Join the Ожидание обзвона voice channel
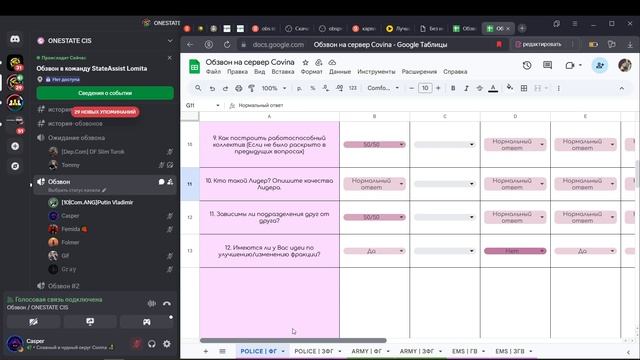Image resolution: width=640 pixels, height=360 pixels. pos(76,138)
